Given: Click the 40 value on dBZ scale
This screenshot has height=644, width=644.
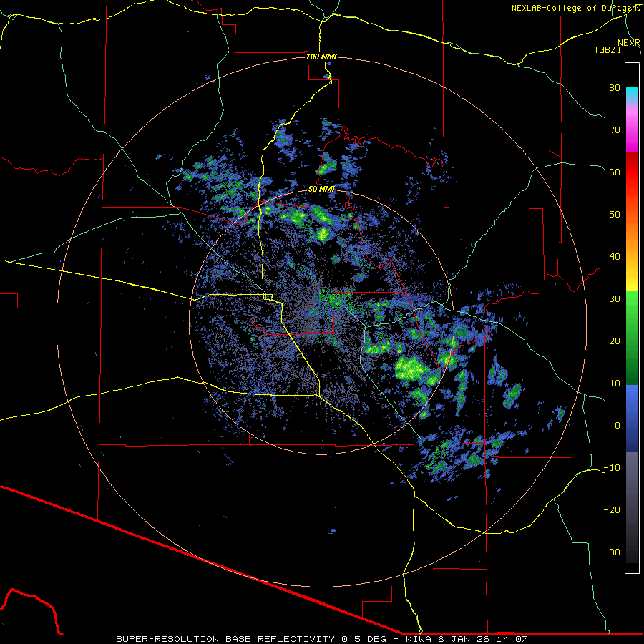Looking at the screenshot, I should click(x=615, y=257).
